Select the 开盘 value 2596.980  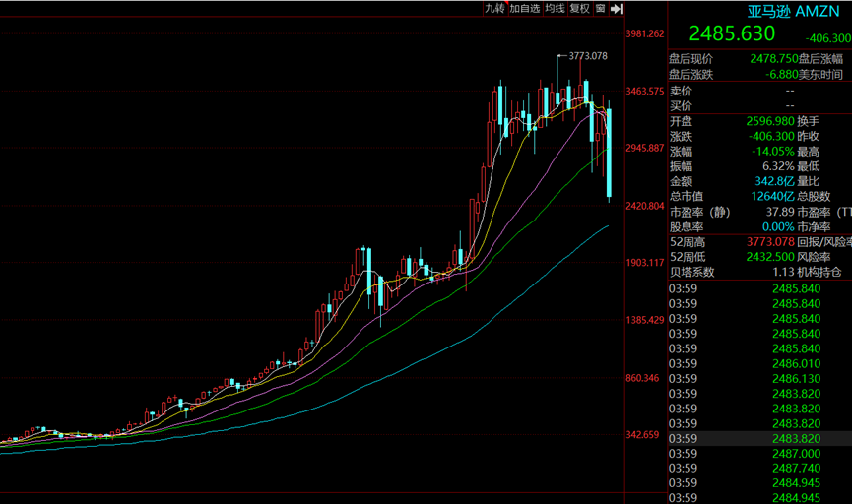point(770,121)
